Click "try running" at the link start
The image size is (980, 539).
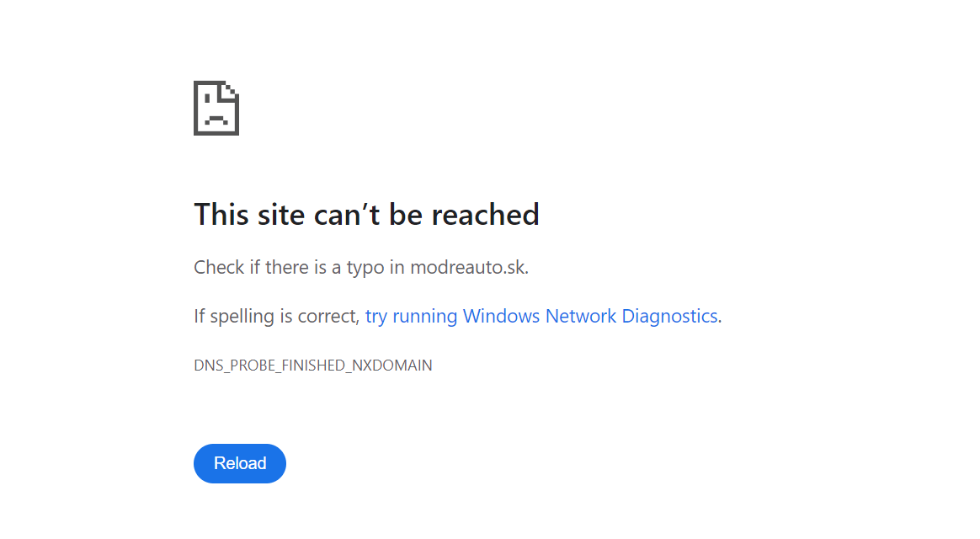click(412, 317)
